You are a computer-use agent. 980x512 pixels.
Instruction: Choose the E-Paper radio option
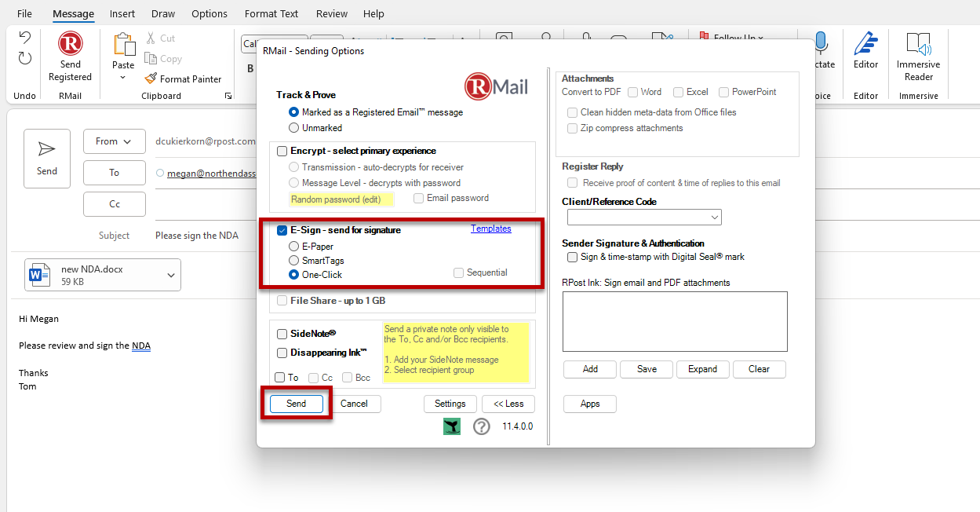tap(294, 247)
